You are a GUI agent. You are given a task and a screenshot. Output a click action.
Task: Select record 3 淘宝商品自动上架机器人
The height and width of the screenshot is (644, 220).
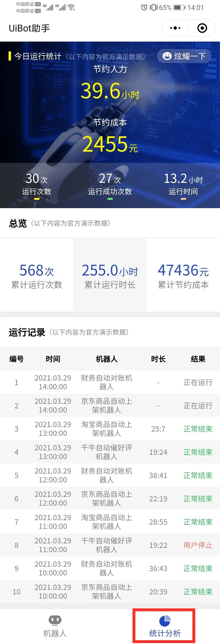tap(110, 429)
